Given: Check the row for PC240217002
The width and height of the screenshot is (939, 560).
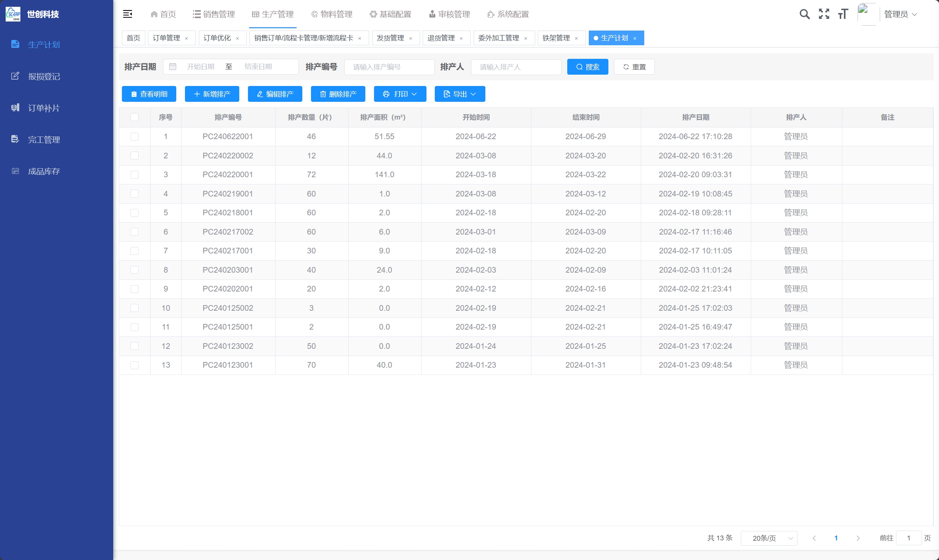Looking at the screenshot, I should [134, 232].
